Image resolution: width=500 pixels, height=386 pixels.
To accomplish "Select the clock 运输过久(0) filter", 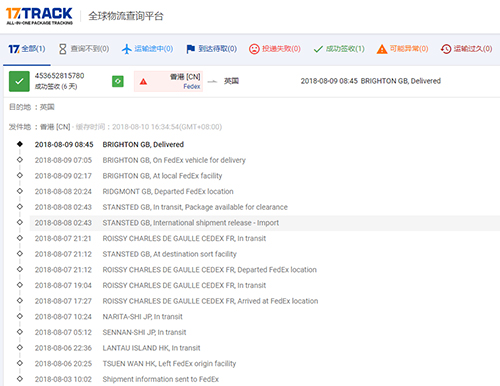I will click(x=466, y=49).
